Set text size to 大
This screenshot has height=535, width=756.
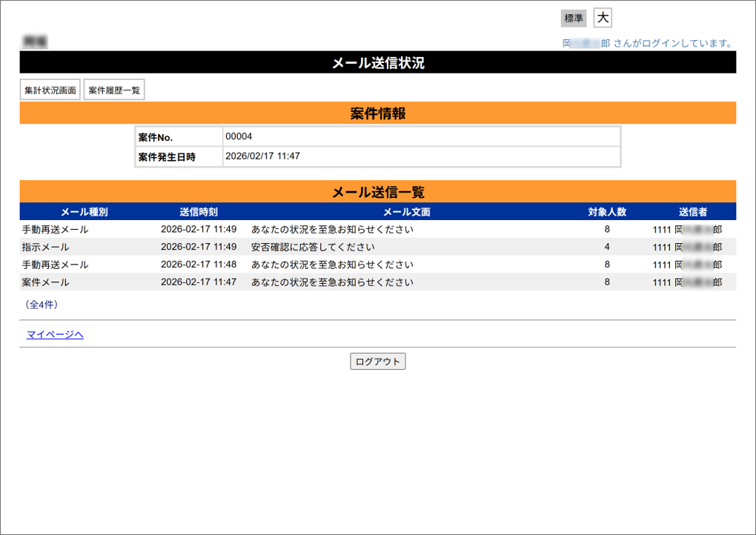(603, 19)
